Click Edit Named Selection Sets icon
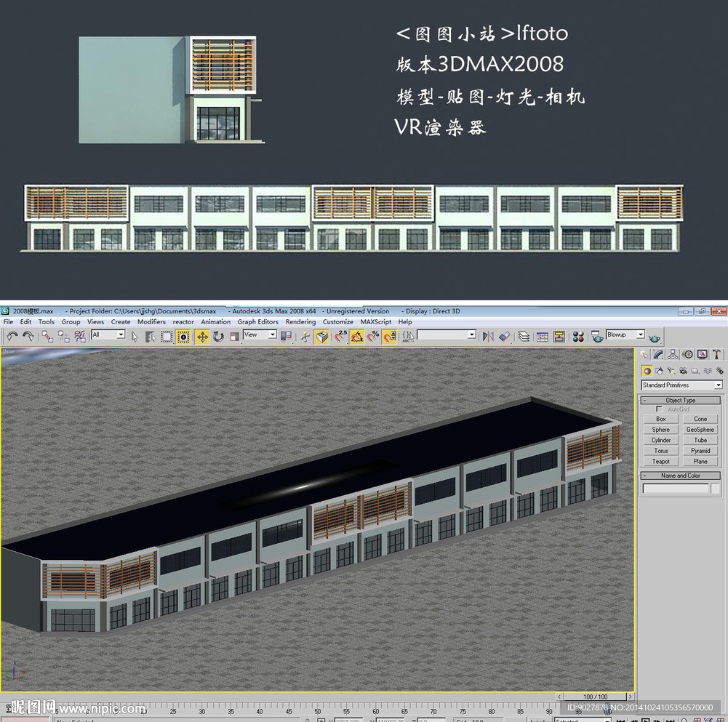Image resolution: width=728 pixels, height=722 pixels. [408, 336]
